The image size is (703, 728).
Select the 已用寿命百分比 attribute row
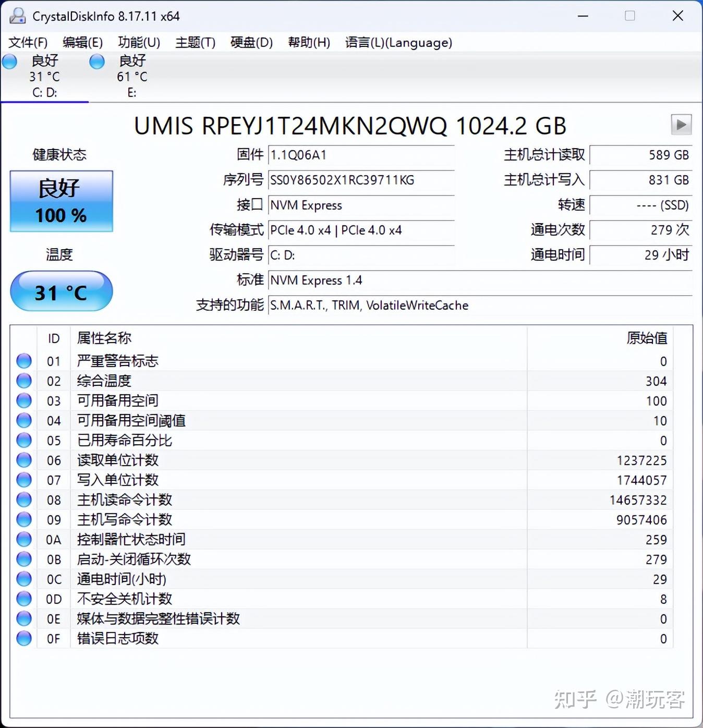coord(342,440)
